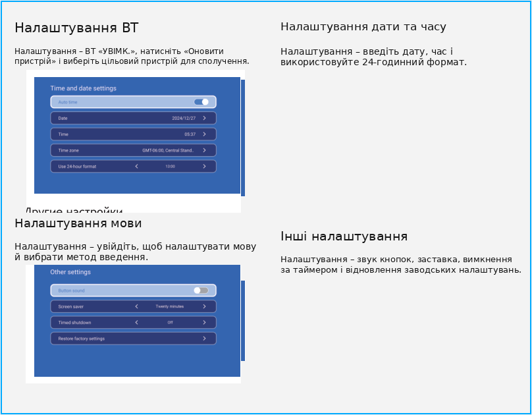
Task: Click the Date row label
Action: tap(63, 119)
